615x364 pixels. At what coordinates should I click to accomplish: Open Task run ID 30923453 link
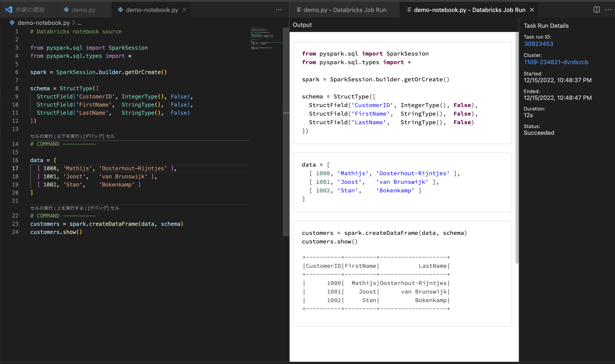tap(538, 44)
